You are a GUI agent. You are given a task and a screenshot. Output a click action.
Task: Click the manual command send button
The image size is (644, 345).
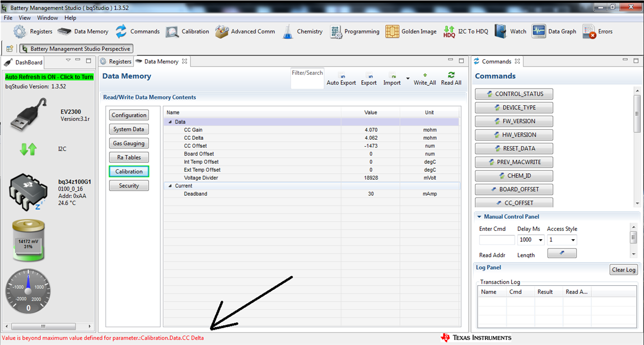click(x=562, y=253)
